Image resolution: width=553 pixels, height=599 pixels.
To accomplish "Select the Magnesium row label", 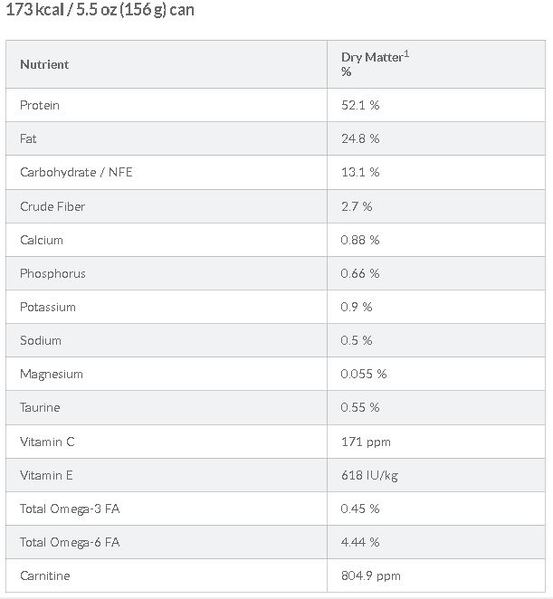I will click(x=51, y=374).
